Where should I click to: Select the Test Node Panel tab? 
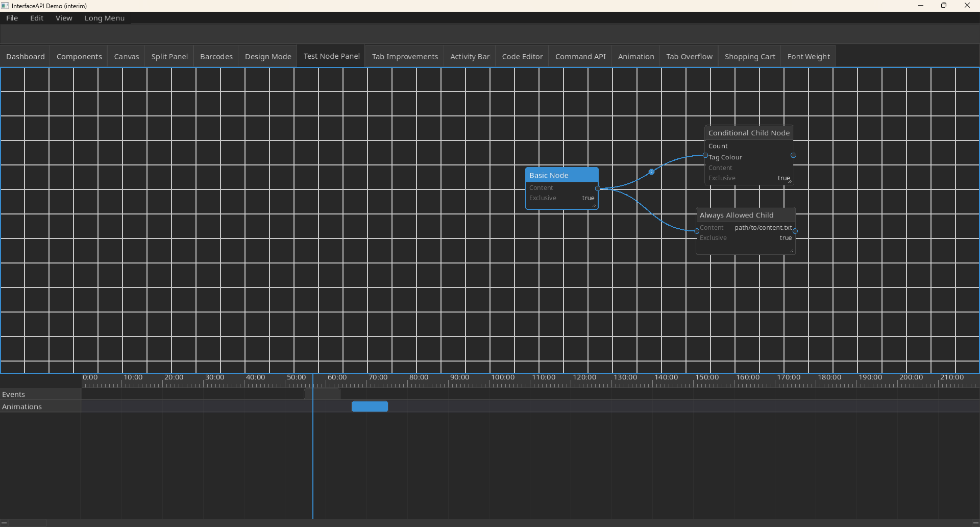[x=332, y=56]
